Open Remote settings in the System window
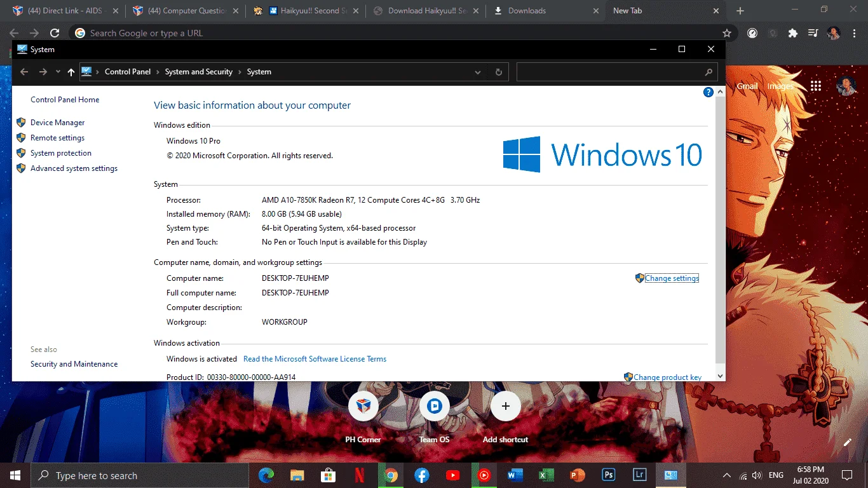Viewport: 868px width, 488px height. pos(57,138)
